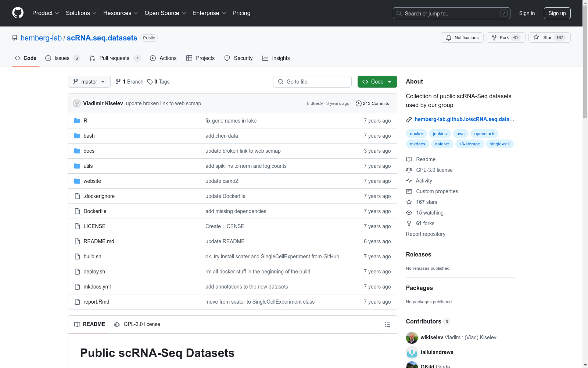This screenshot has height=368, width=588.
Task: Click the mkdocs.yml file icon
Action: tap(77, 287)
